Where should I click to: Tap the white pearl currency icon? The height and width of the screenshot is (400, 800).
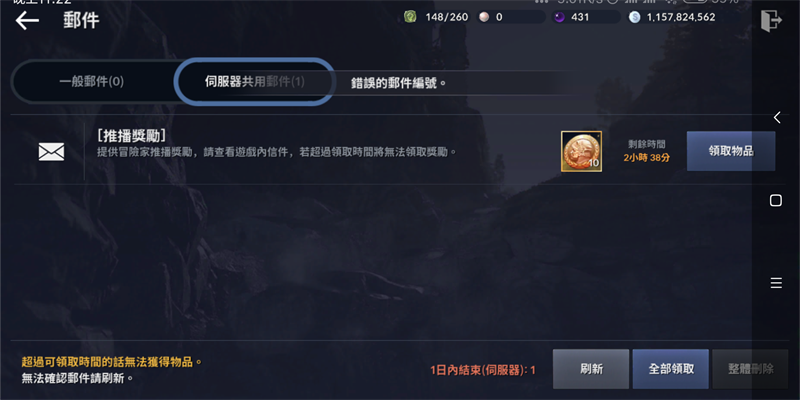(484, 17)
